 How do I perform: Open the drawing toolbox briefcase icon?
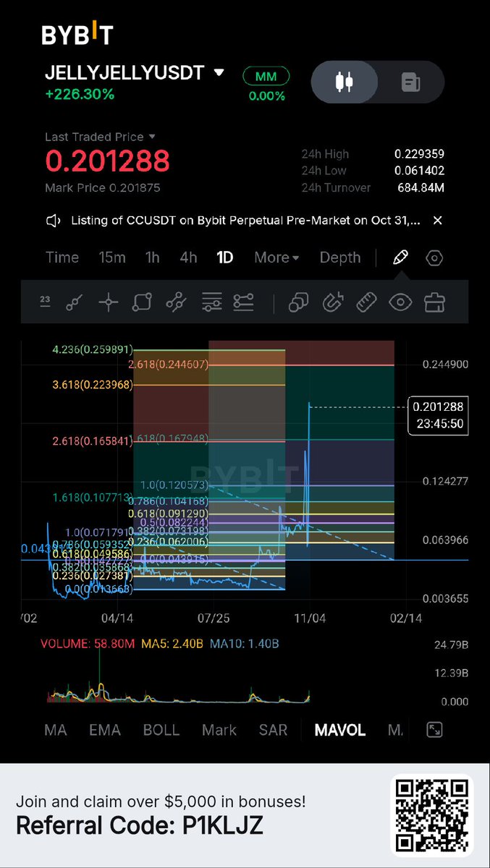pyautogui.click(x=434, y=302)
